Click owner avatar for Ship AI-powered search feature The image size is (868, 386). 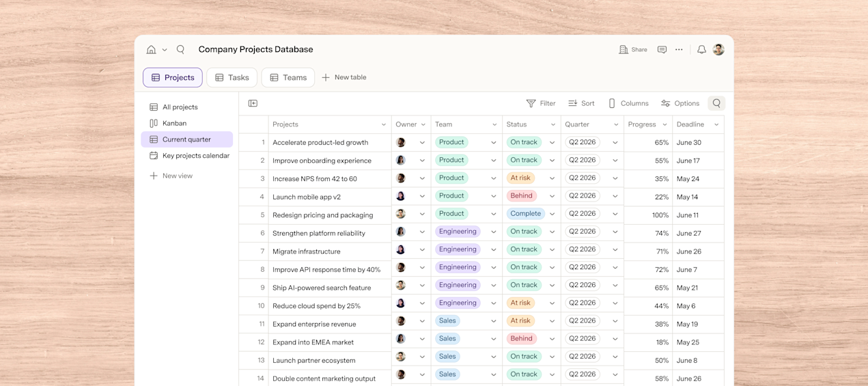click(x=401, y=285)
